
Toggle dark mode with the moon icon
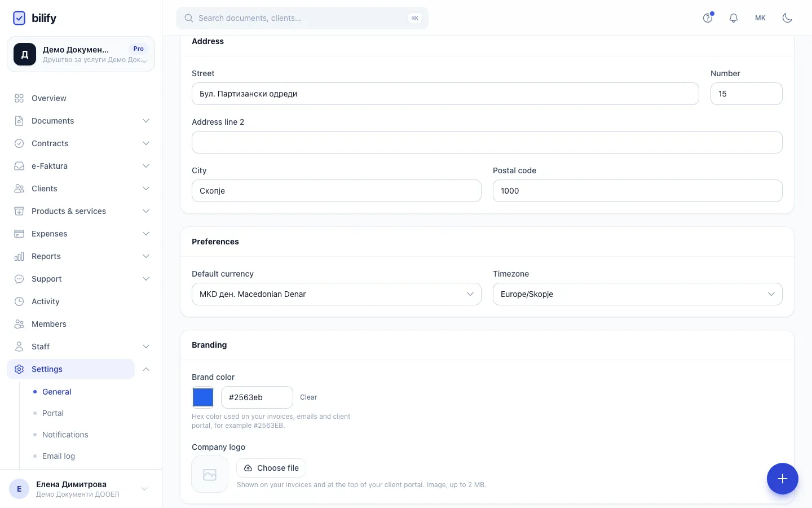tap(788, 18)
